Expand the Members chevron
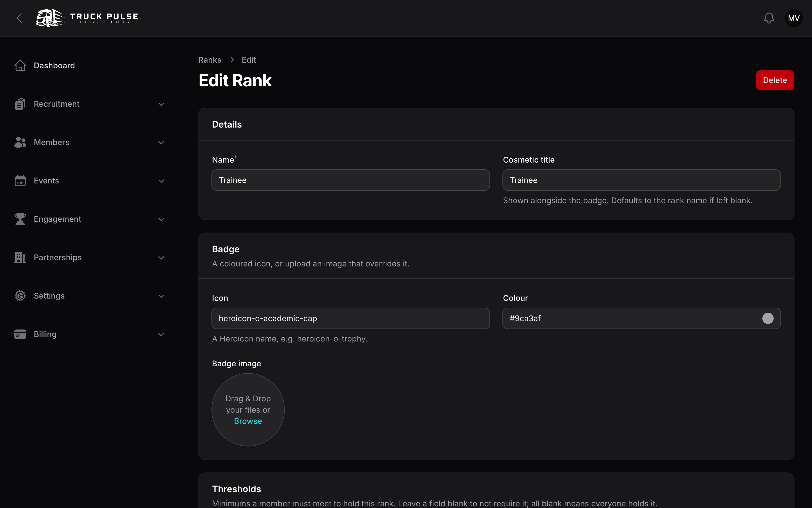The image size is (812, 508). pyautogui.click(x=161, y=143)
